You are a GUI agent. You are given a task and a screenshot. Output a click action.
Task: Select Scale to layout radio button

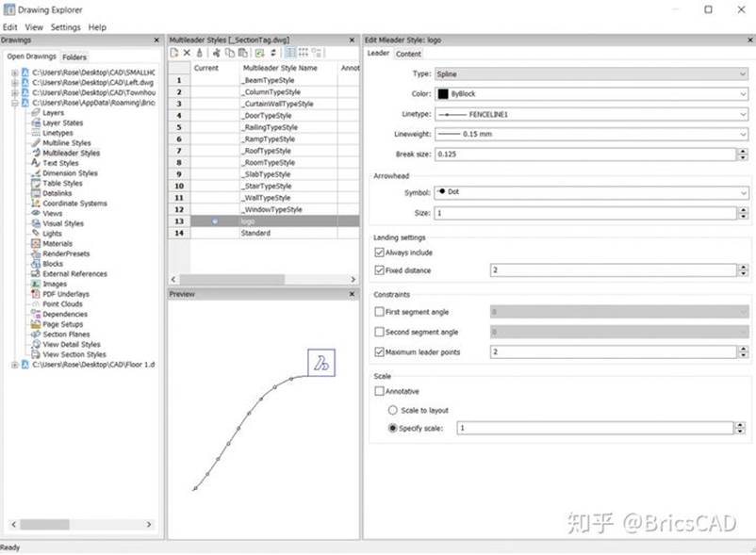pos(392,410)
